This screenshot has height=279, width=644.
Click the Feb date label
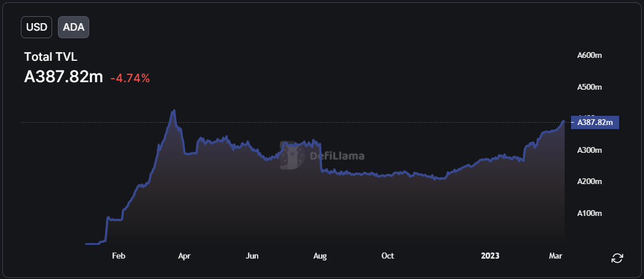click(118, 256)
